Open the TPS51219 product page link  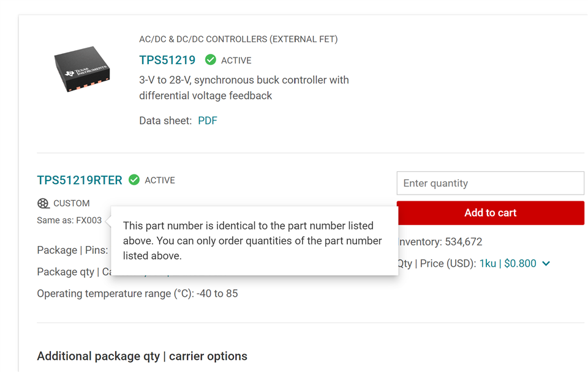pyautogui.click(x=167, y=60)
